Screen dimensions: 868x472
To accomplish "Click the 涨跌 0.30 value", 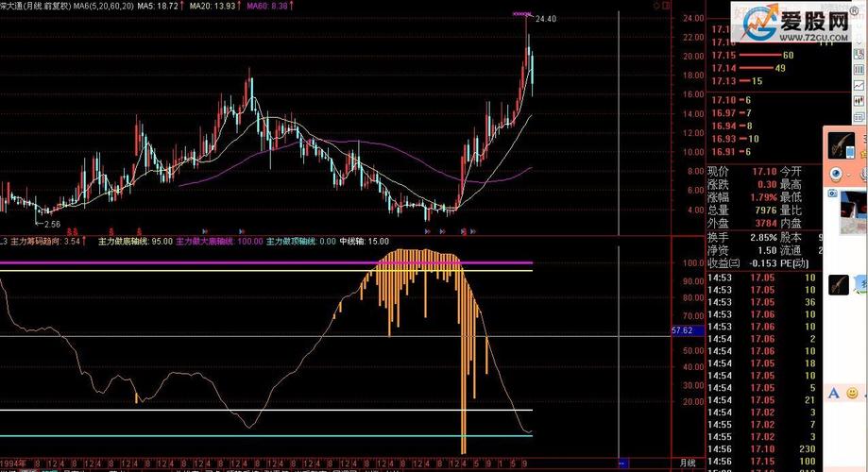I will tap(767, 185).
